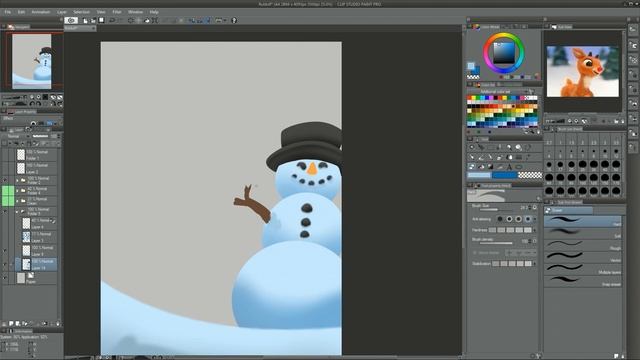The height and width of the screenshot is (360, 640).
Task: Toggle visibility of Layer 9
Action: [x=4, y=250]
